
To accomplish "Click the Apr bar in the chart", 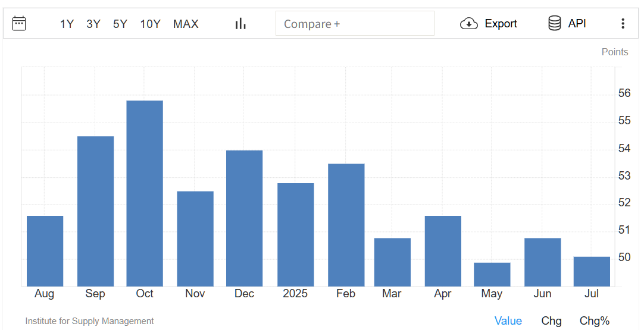I will pos(443,251).
